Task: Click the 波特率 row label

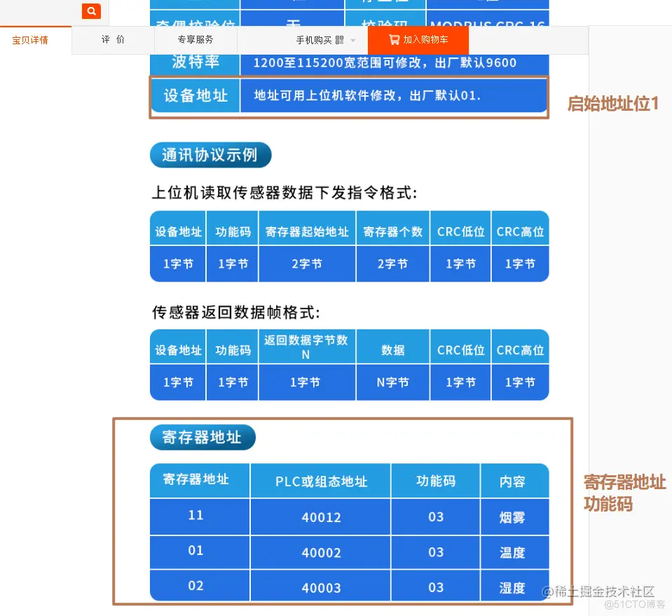Action: (x=195, y=62)
